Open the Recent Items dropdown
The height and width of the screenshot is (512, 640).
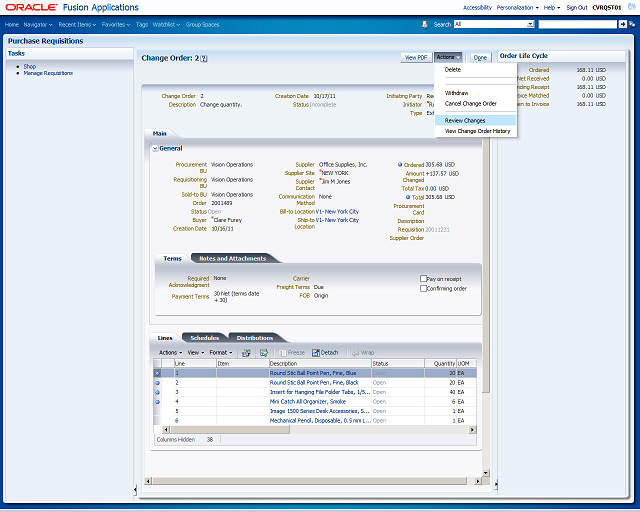[x=77, y=24]
